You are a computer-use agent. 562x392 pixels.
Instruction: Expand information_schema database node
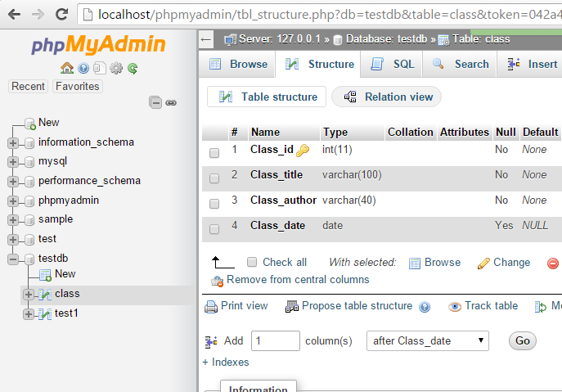tap(13, 143)
